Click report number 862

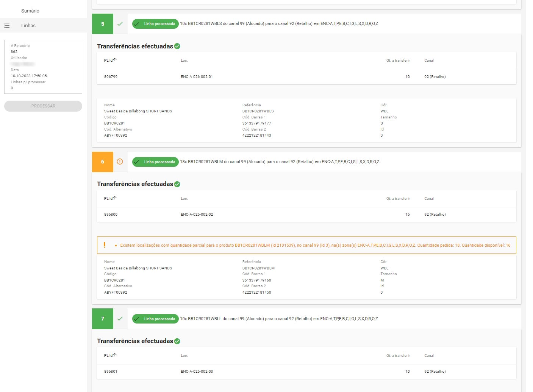coord(14,52)
